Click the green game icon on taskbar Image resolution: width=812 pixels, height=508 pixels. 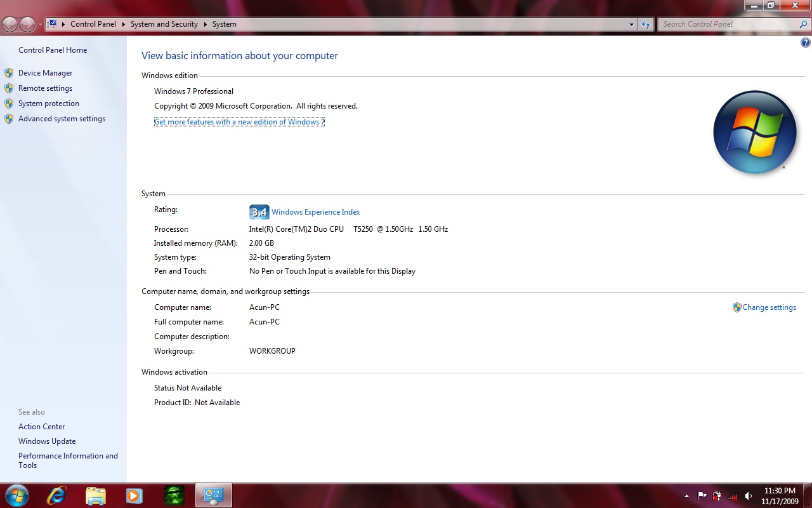click(174, 495)
